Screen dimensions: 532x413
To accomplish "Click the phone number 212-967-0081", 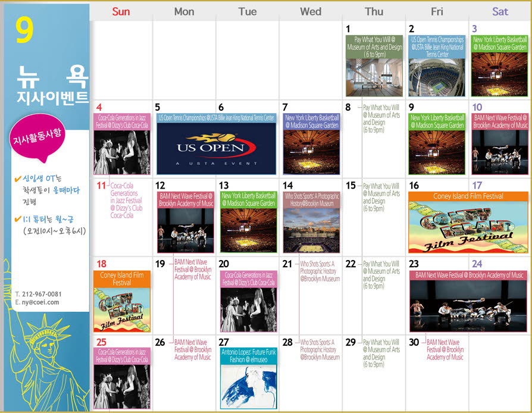I will pyautogui.click(x=42, y=294).
